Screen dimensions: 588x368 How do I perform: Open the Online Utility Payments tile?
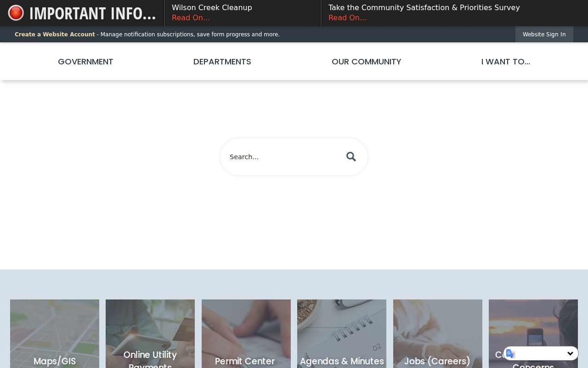pos(150,334)
